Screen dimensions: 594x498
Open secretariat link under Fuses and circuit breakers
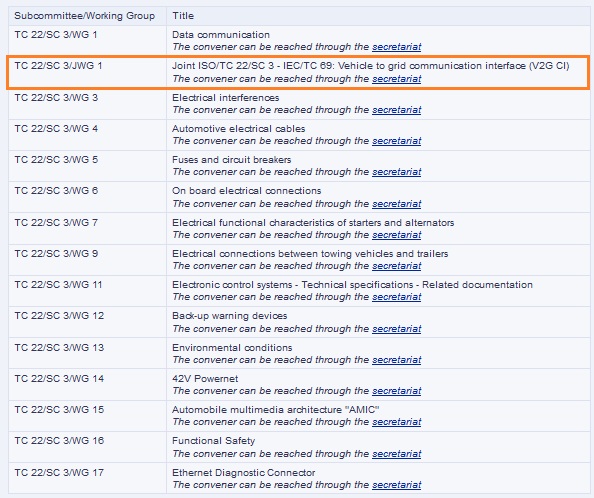[396, 172]
